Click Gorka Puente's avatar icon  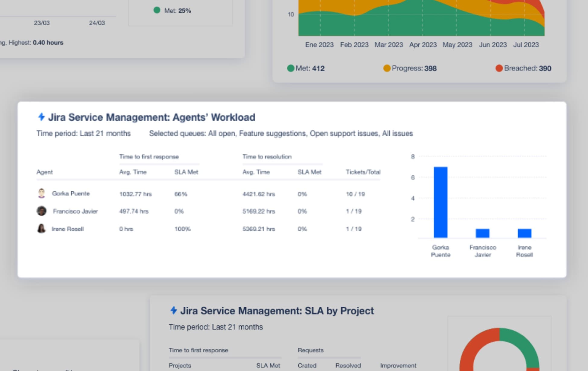[x=42, y=193]
